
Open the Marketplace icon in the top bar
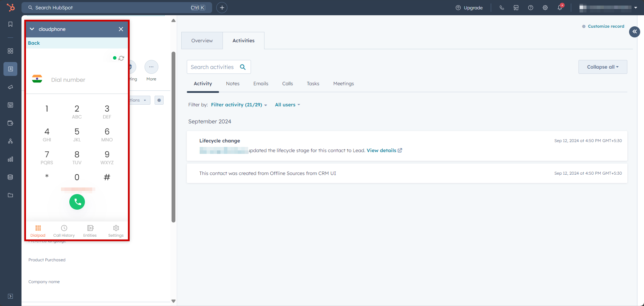click(x=516, y=8)
